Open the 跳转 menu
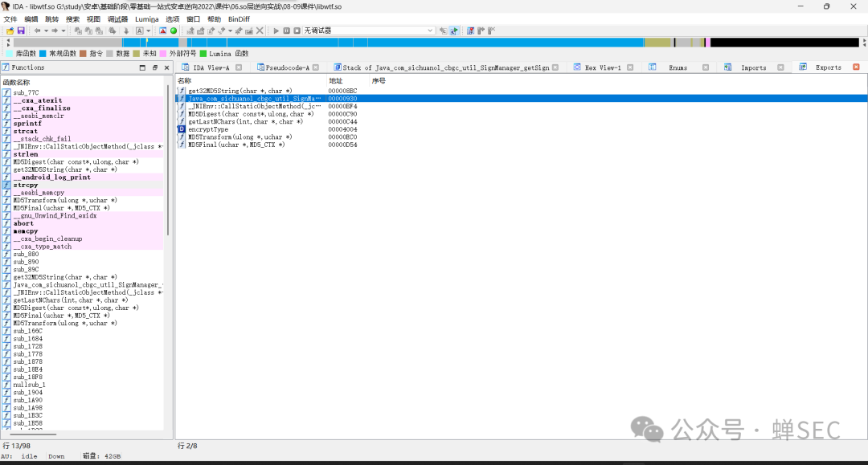This screenshot has height=465, width=868. pos(51,19)
